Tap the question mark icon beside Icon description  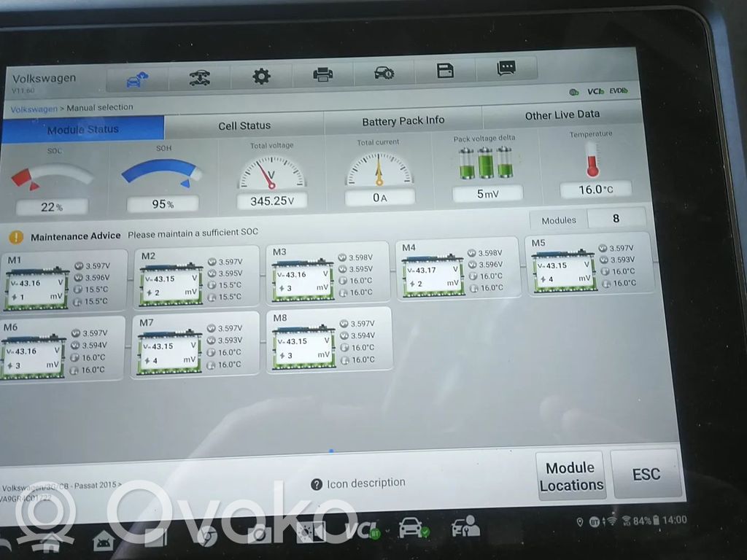click(x=317, y=485)
